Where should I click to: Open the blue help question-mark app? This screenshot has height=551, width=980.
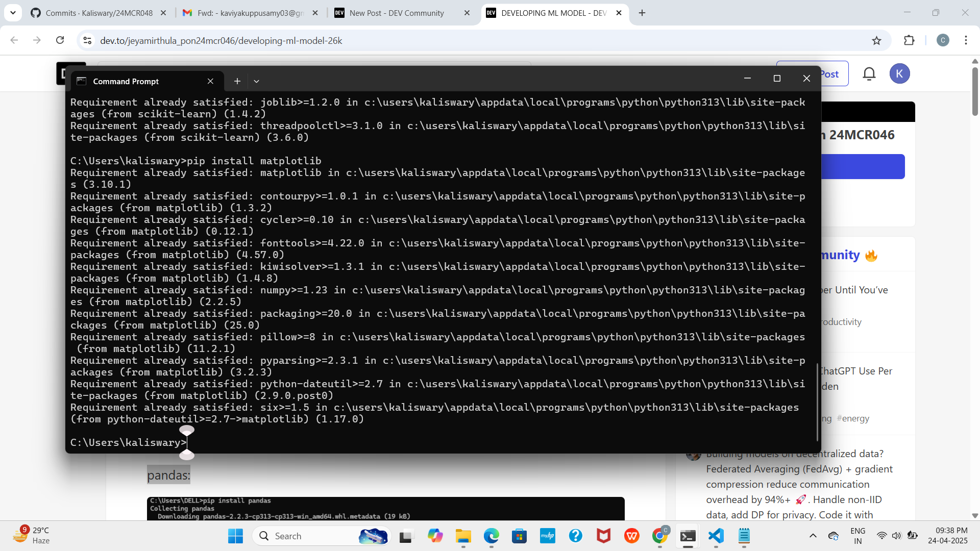tap(575, 536)
